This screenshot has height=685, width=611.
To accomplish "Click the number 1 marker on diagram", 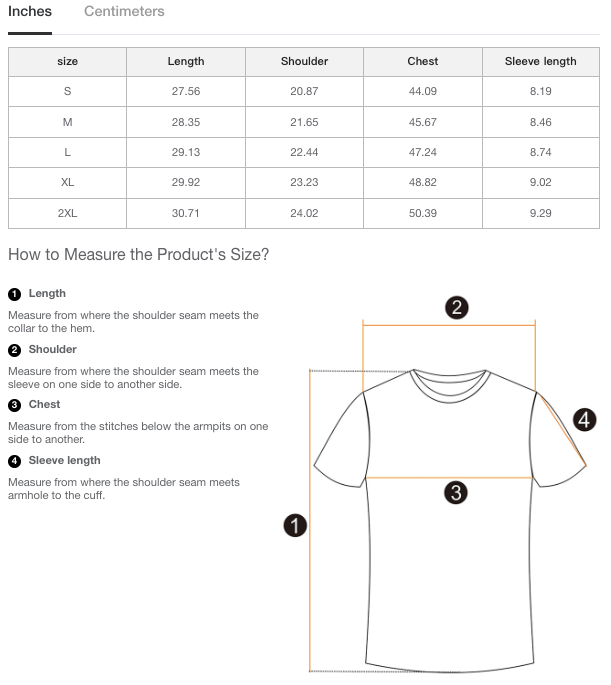I will [x=295, y=525].
